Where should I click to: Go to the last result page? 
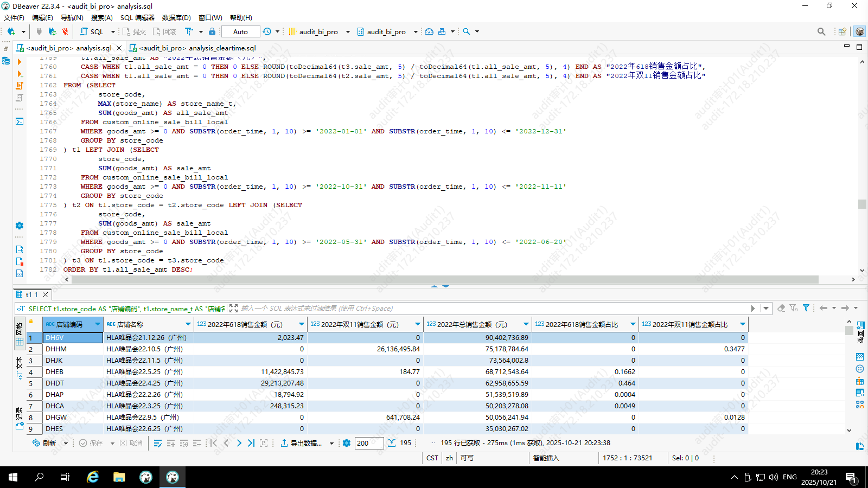click(251, 443)
